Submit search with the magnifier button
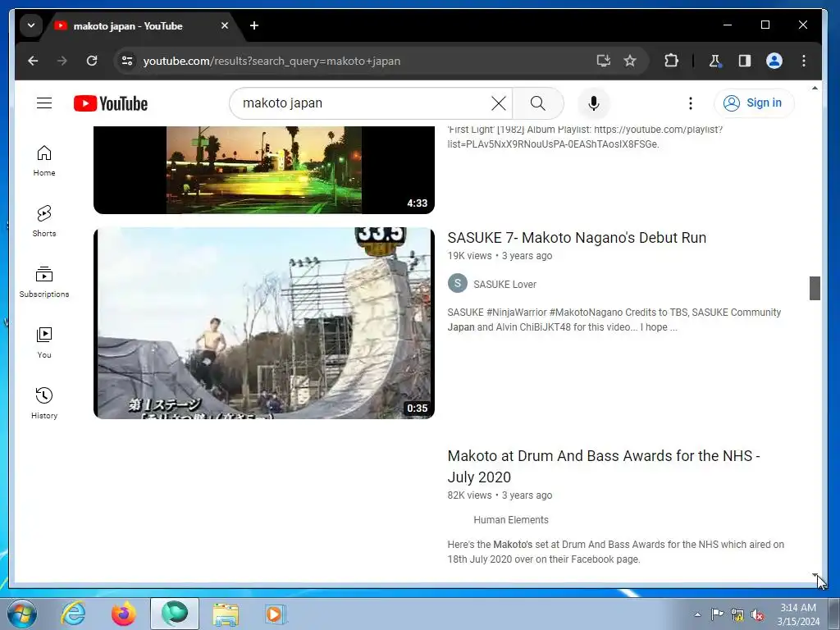Viewport: 840px width, 630px height. click(538, 103)
